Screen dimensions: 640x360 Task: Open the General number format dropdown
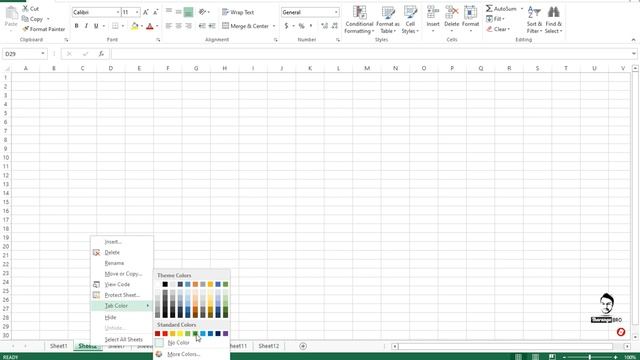point(336,12)
